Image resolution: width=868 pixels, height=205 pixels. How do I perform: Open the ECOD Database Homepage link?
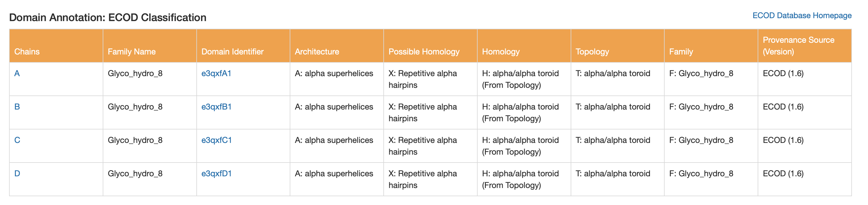pyautogui.click(x=802, y=16)
